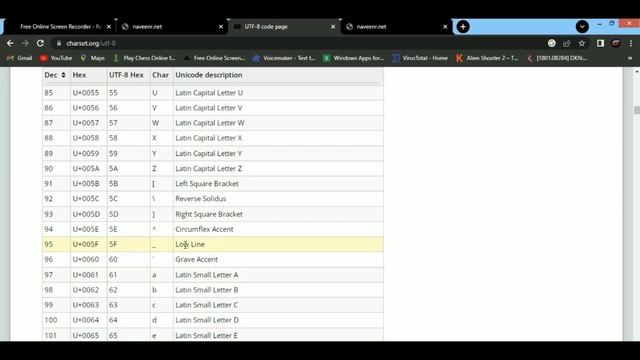Close the Free Online Screen Recorder tab
The height and width of the screenshot is (360, 640).
[x=109, y=27]
